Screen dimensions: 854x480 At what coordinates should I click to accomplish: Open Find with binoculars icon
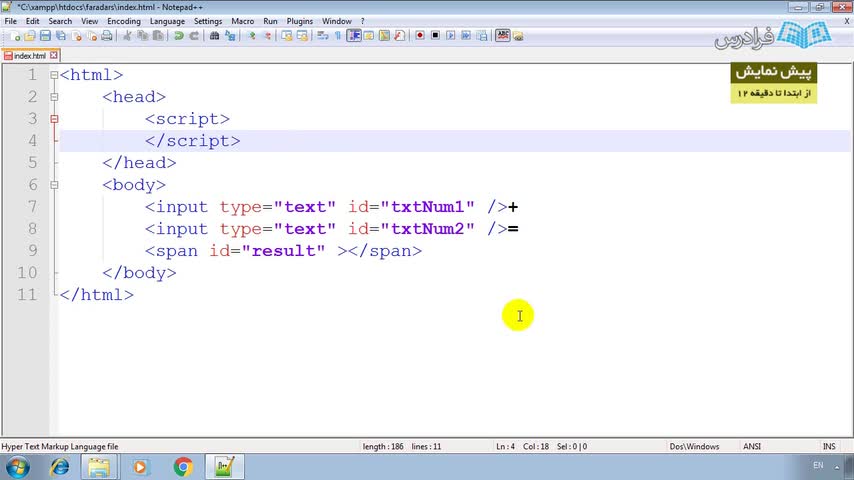coord(214,36)
